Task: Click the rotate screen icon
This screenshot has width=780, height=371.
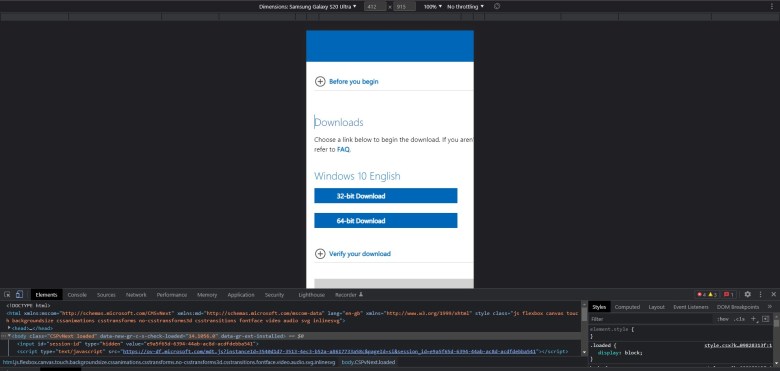Action: (497, 6)
